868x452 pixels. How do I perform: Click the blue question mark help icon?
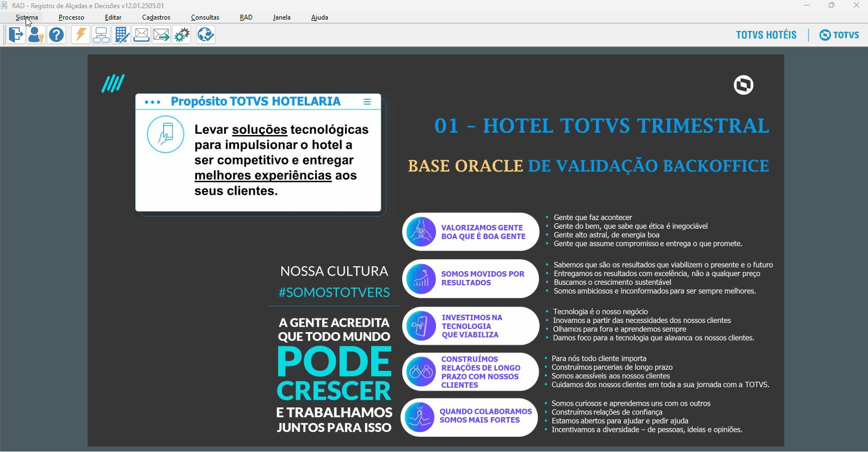click(57, 35)
